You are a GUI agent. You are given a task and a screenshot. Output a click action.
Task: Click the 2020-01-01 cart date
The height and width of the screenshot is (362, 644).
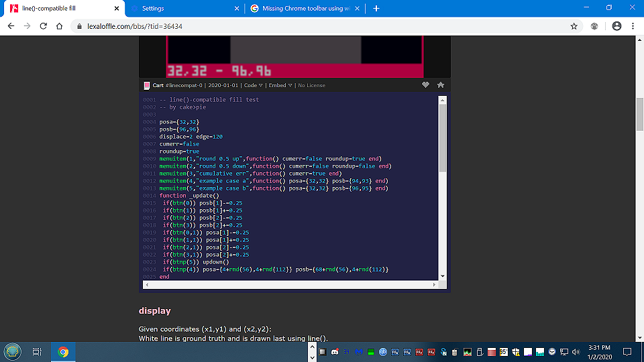point(223,85)
